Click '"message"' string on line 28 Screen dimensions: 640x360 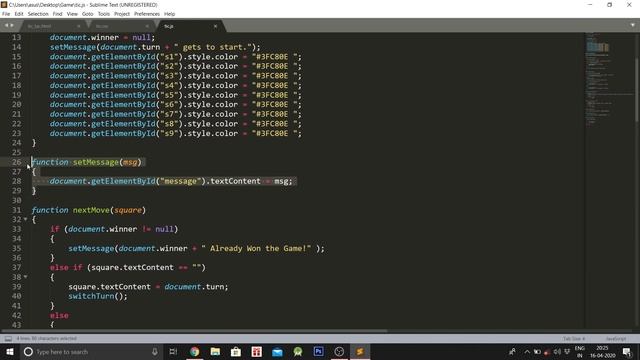(x=181, y=181)
